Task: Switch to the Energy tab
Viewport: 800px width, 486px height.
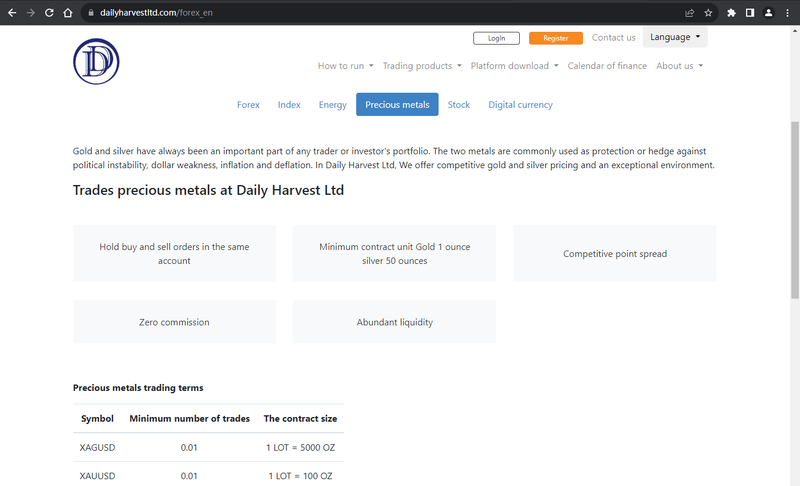Action: [333, 105]
